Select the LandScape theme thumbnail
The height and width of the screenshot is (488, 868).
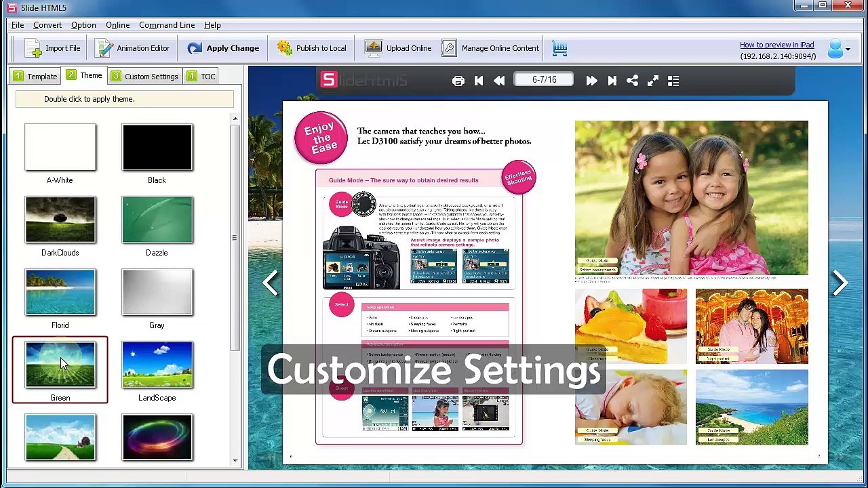click(x=157, y=365)
